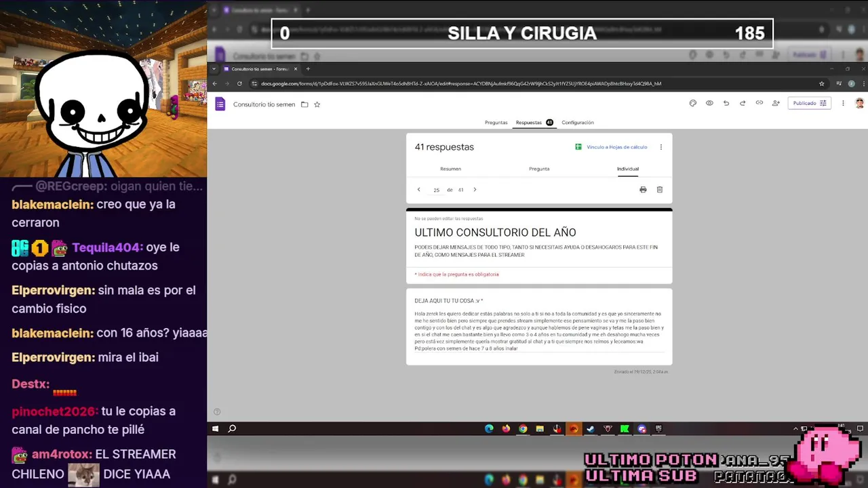The image size is (868, 488).
Task: Click the am4rotox username in chat
Action: point(62,454)
